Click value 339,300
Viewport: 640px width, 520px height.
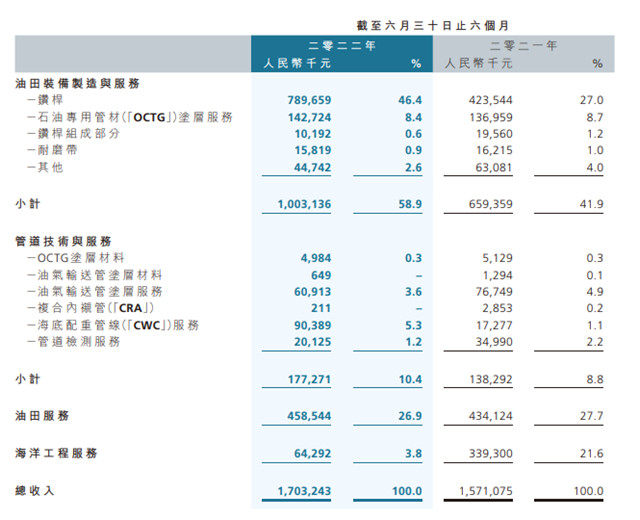[x=491, y=454]
